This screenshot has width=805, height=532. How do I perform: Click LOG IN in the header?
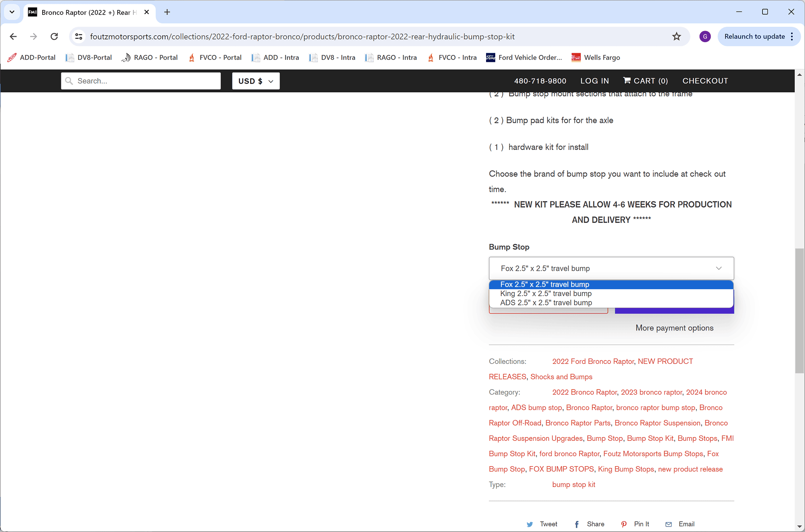click(595, 81)
